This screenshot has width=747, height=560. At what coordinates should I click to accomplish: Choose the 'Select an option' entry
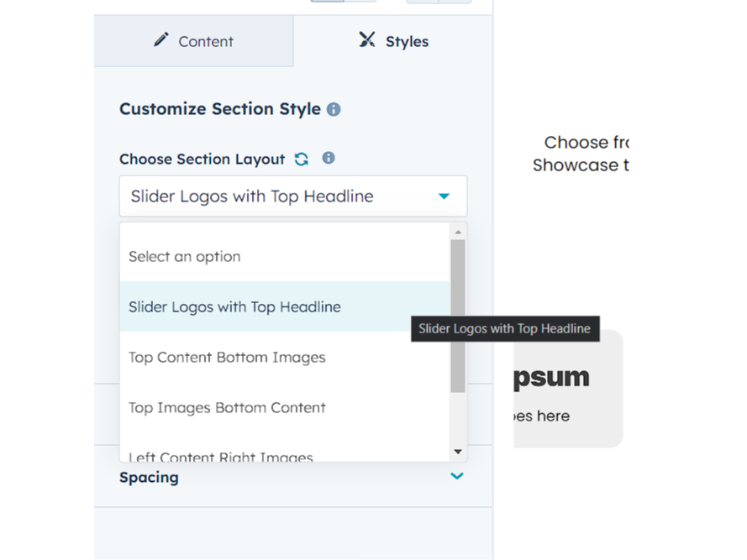(x=185, y=257)
